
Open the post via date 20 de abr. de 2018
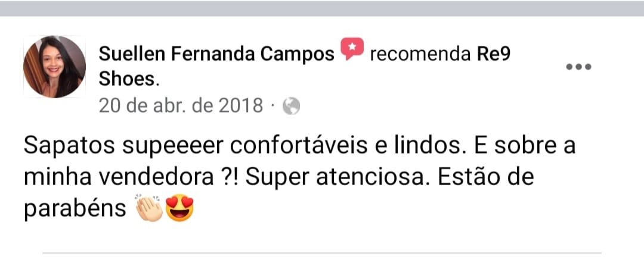click(181, 106)
